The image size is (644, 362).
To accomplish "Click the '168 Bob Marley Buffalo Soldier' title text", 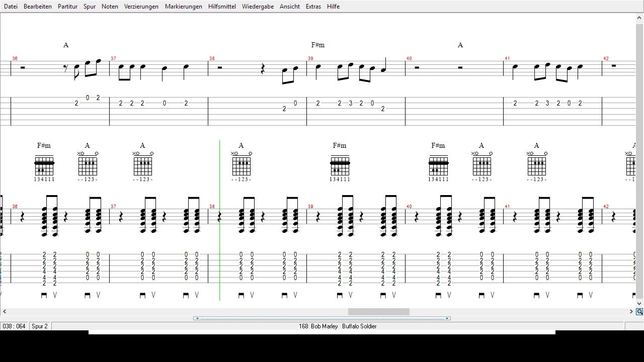I will coord(338,326).
